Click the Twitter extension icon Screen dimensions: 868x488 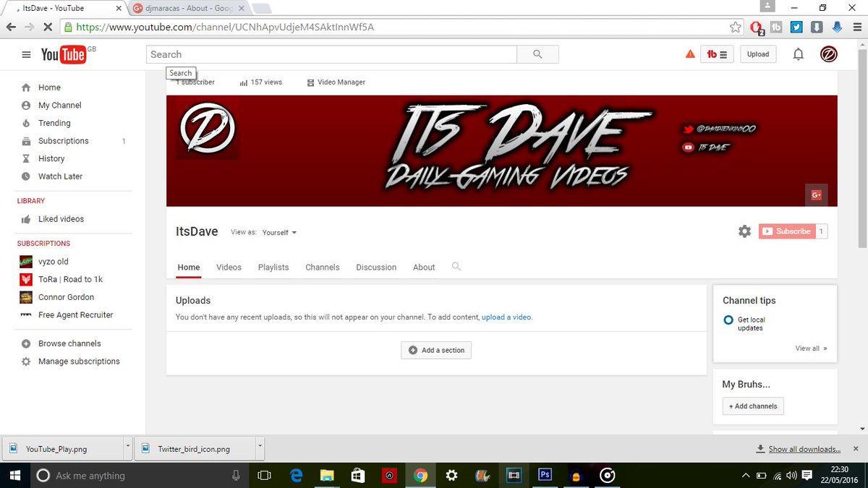tap(796, 27)
